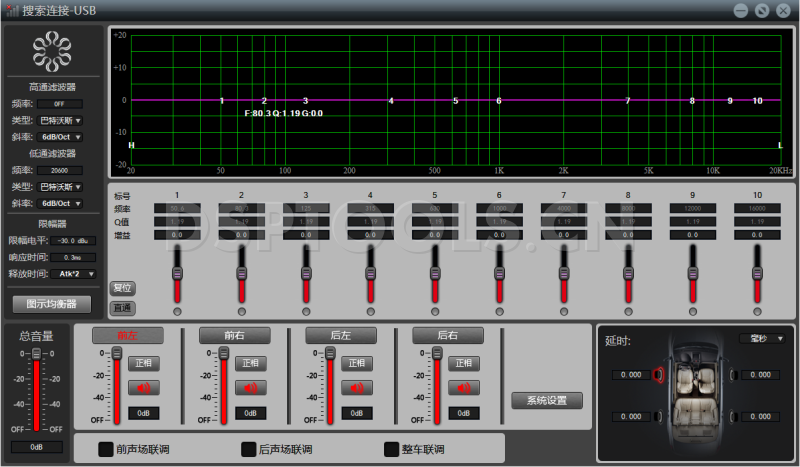The height and width of the screenshot is (467, 800).
Task: Click the 总音量 master volume slider handle
Action: click(36, 354)
